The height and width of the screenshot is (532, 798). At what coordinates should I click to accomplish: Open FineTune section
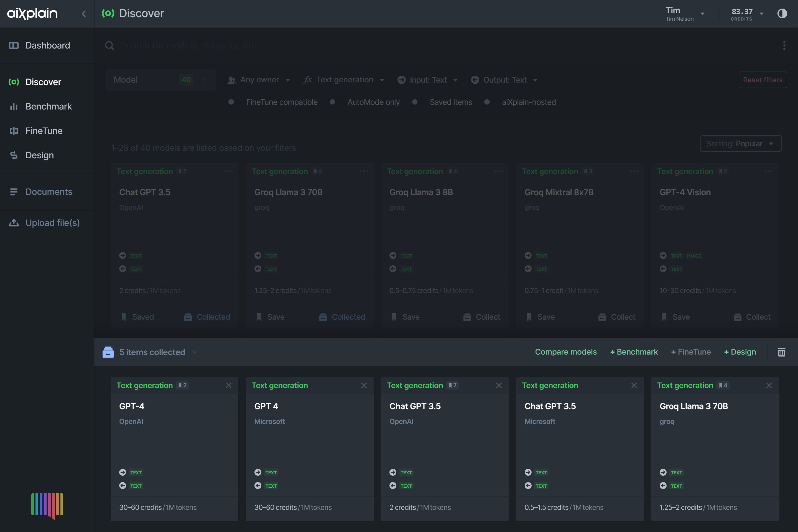coord(47,131)
